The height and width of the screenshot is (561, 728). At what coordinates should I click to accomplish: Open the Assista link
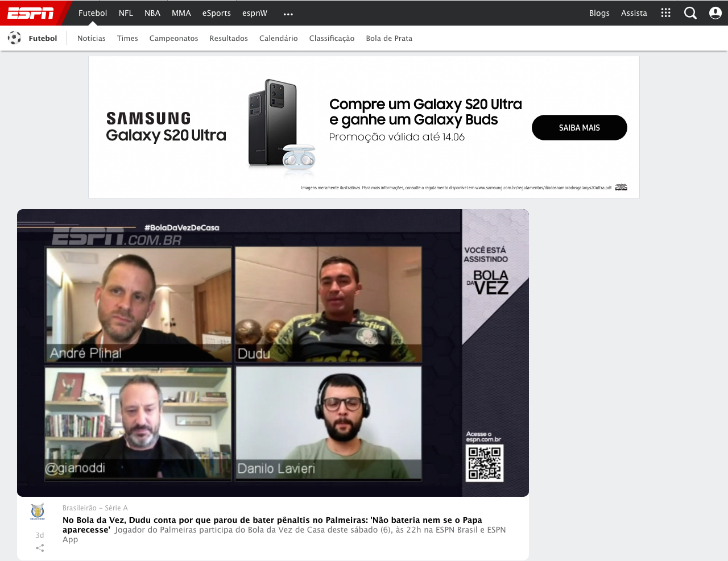click(634, 13)
